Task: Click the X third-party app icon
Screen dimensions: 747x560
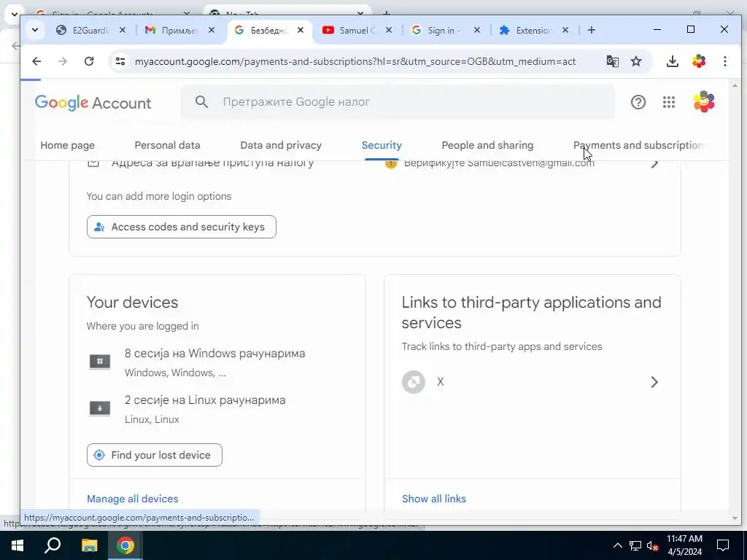Action: click(414, 382)
